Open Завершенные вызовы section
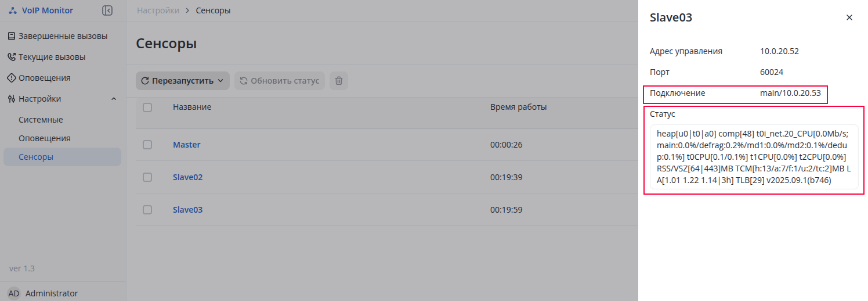 pyautogui.click(x=63, y=36)
